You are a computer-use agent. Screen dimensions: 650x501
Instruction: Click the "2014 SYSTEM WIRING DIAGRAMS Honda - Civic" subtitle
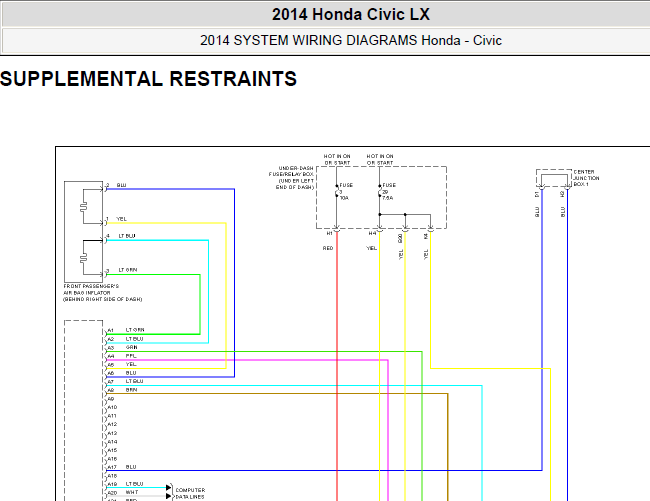pyautogui.click(x=351, y=41)
